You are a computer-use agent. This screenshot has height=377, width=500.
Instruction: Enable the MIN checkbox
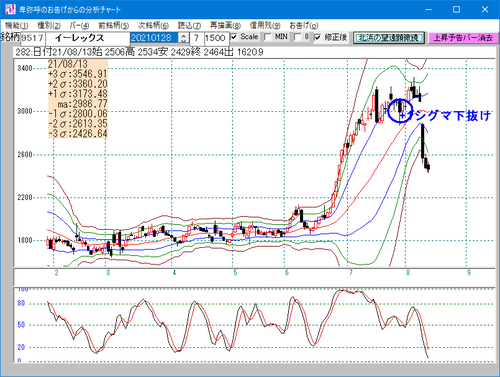point(267,37)
